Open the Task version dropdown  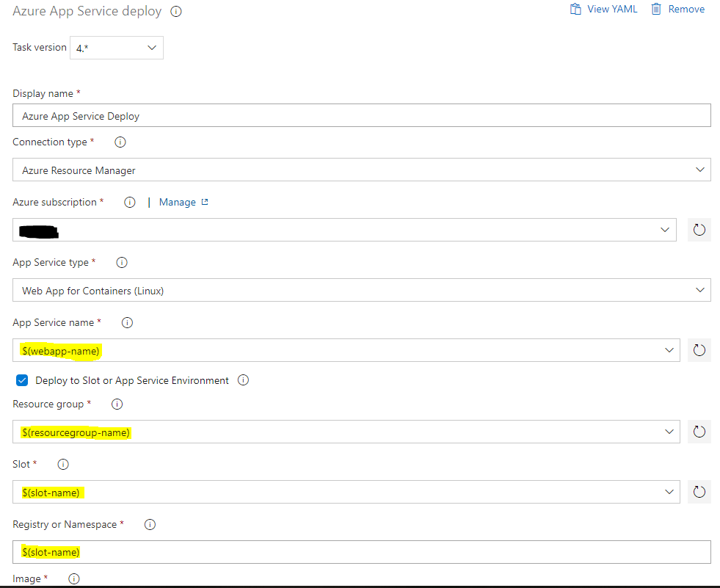[x=117, y=48]
